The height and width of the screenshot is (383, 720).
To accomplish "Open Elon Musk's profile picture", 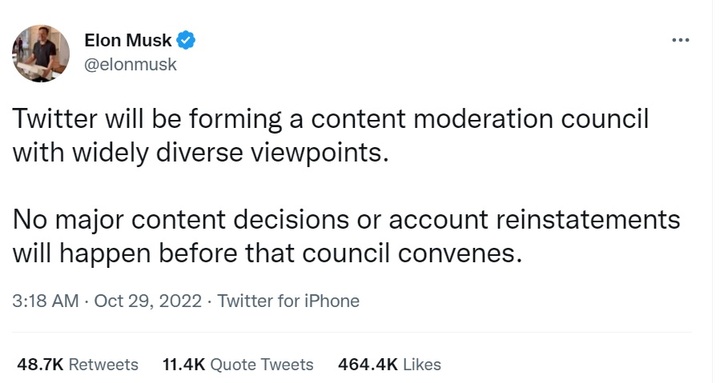I will point(41,53).
